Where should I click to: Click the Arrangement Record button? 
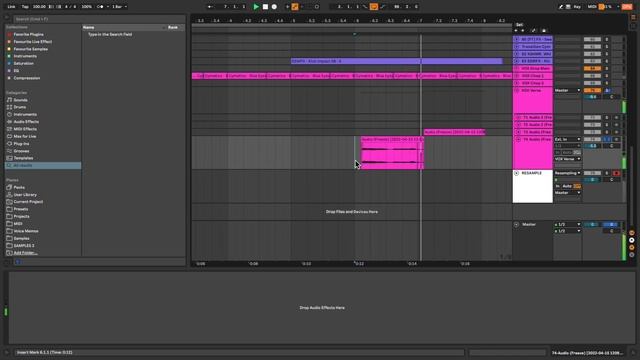coord(274,7)
